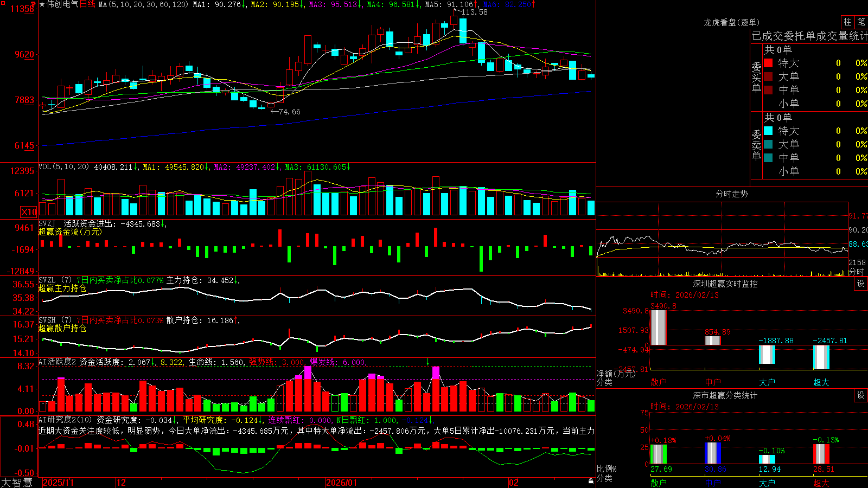
Task: Click the 12 month marker on timeline
Action: (122, 483)
